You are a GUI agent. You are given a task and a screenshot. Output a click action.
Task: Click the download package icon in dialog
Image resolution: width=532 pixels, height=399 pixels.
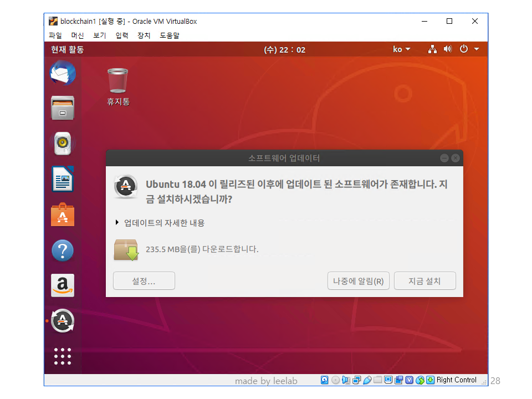[126, 250]
